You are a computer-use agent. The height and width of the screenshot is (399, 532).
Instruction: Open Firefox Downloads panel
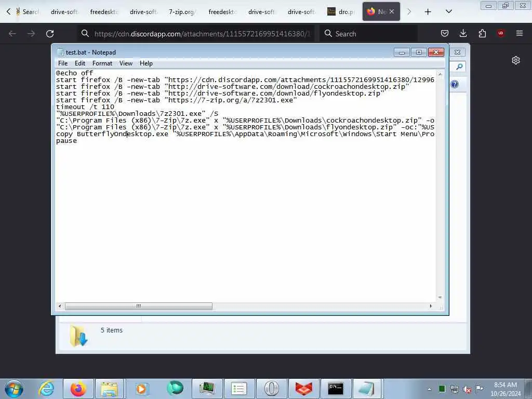[x=463, y=33]
